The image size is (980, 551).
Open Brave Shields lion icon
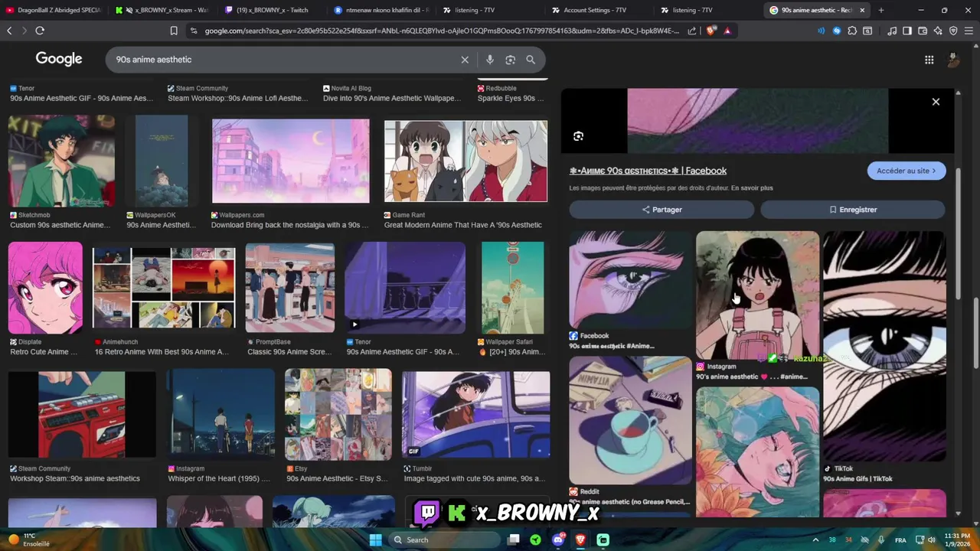[710, 31]
